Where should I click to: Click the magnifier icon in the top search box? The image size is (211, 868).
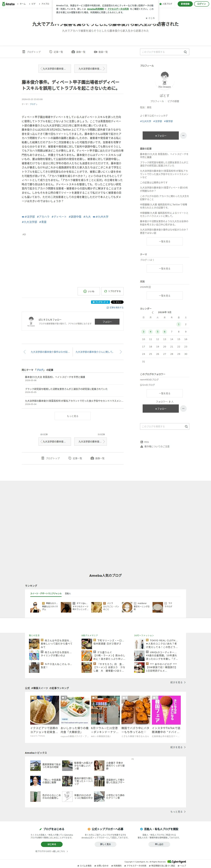tap(185, 52)
